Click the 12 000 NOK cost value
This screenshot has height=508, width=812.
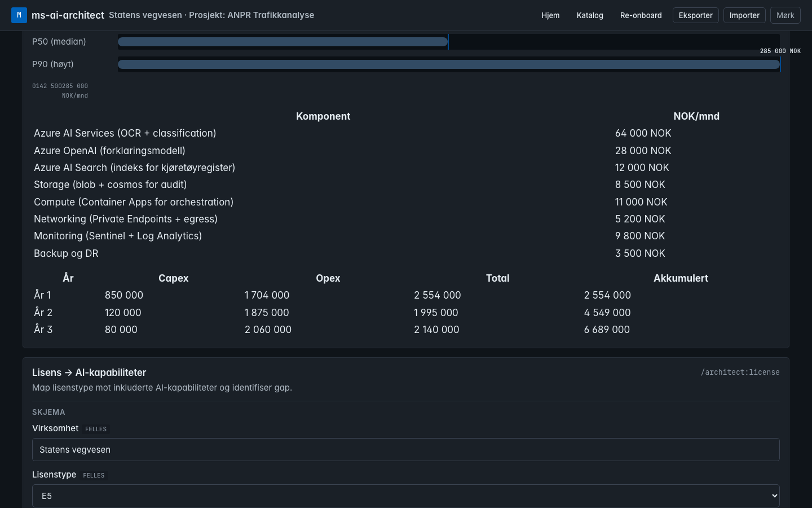(x=642, y=168)
